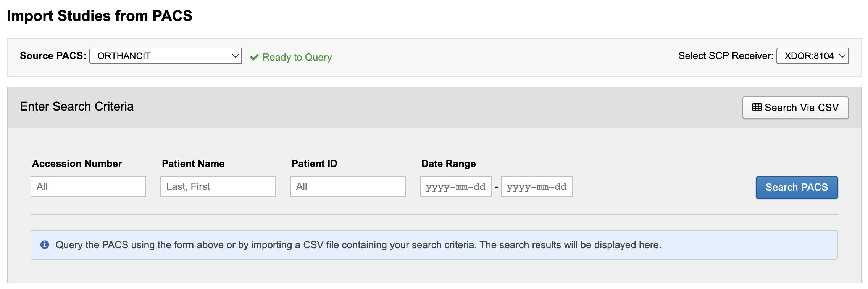The height and width of the screenshot is (289, 868).
Task: Click the "Select SCP Receiver:" label
Action: tap(725, 56)
